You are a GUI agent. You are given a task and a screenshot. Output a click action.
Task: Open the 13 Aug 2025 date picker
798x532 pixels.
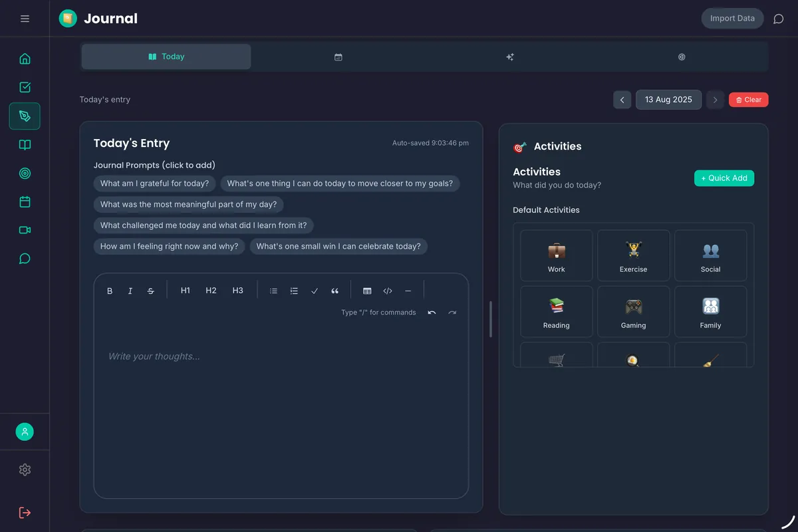(668, 100)
